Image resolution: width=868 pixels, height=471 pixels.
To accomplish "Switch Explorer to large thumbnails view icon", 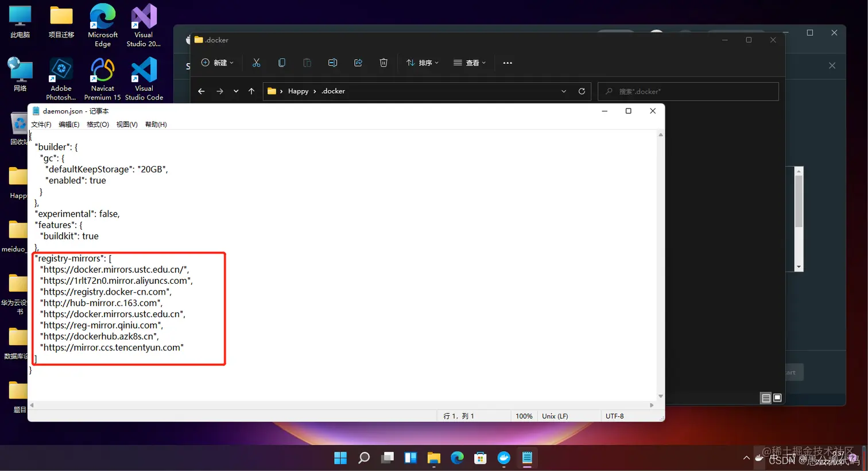I will click(x=777, y=398).
